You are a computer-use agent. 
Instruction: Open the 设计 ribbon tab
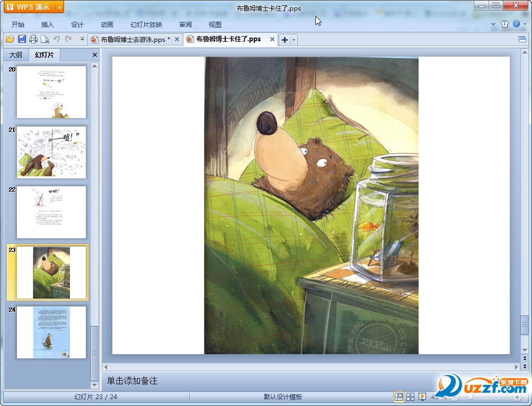[77, 25]
